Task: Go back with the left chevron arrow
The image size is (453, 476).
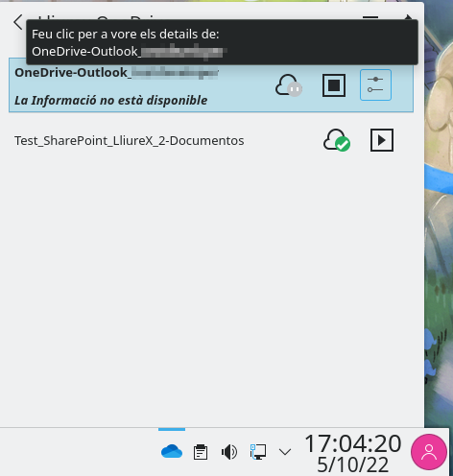Action: (x=18, y=22)
